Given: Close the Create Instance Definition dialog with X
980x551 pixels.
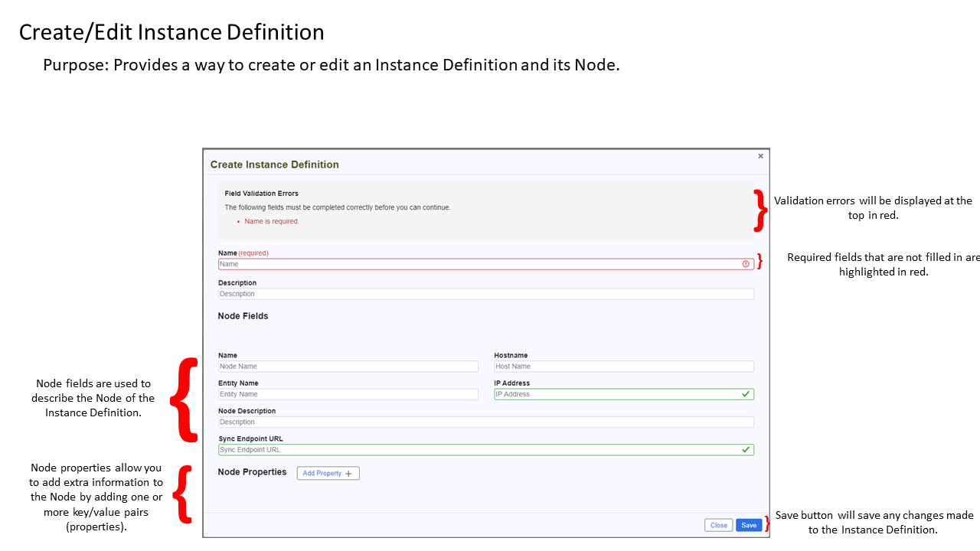Looking at the screenshot, I should pos(760,156).
